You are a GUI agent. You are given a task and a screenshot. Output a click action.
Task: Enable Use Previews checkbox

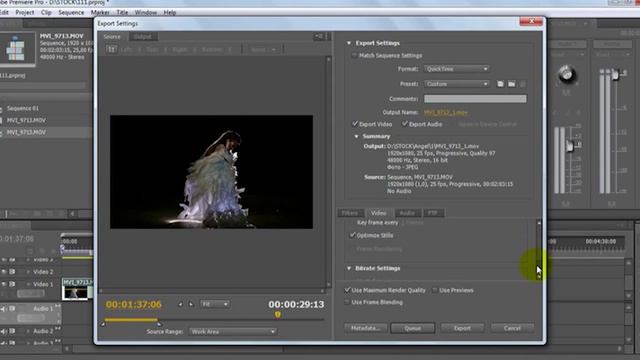coord(435,290)
